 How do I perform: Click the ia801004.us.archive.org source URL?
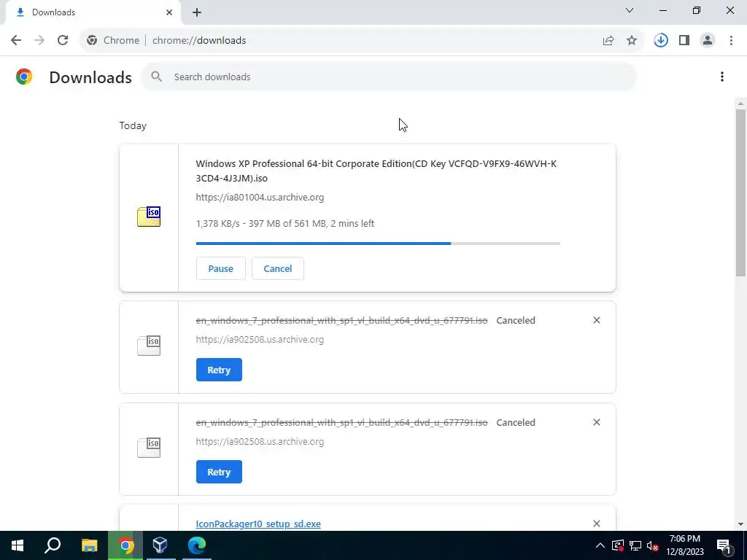[x=260, y=197]
